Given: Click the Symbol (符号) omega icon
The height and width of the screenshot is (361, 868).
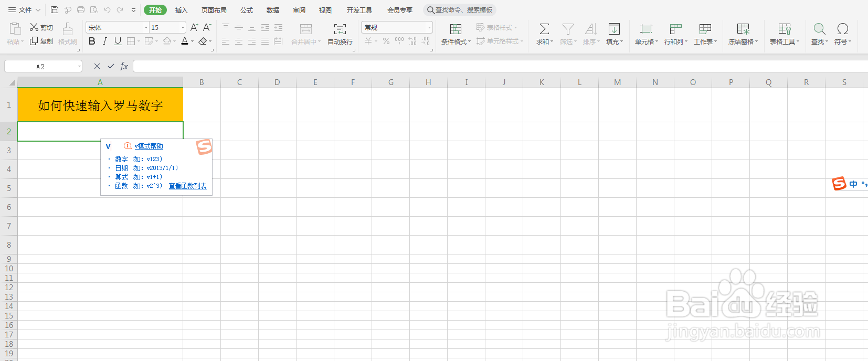Looking at the screenshot, I should tap(843, 29).
